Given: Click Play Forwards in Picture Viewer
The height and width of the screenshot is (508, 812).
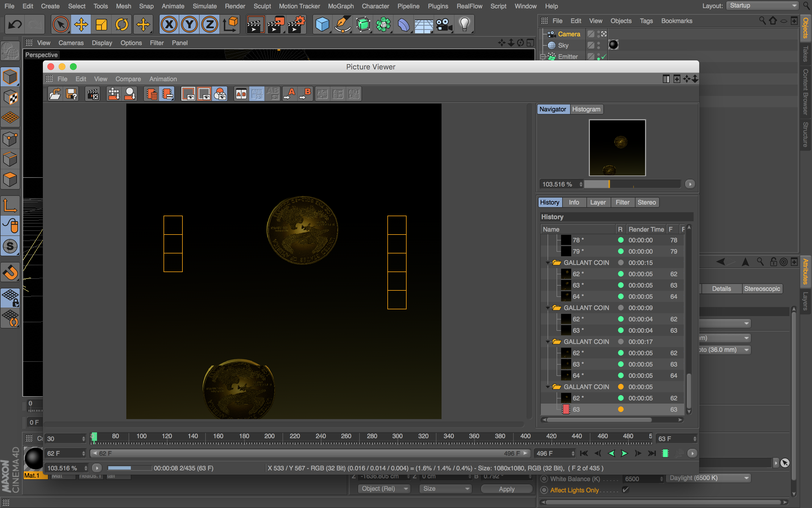Looking at the screenshot, I should 625,453.
